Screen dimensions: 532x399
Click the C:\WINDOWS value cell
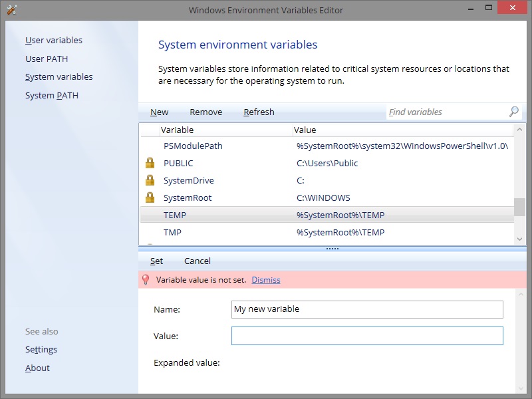(x=323, y=198)
